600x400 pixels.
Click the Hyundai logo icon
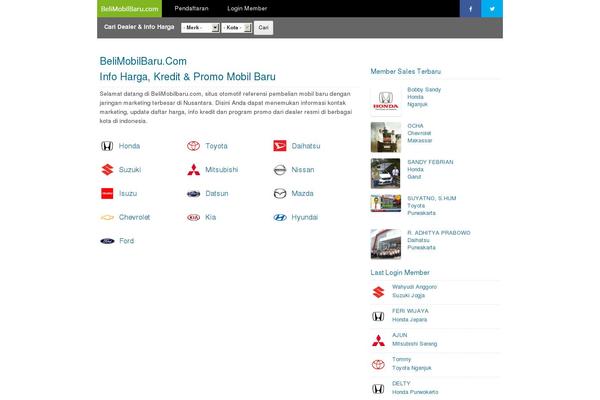click(x=280, y=217)
